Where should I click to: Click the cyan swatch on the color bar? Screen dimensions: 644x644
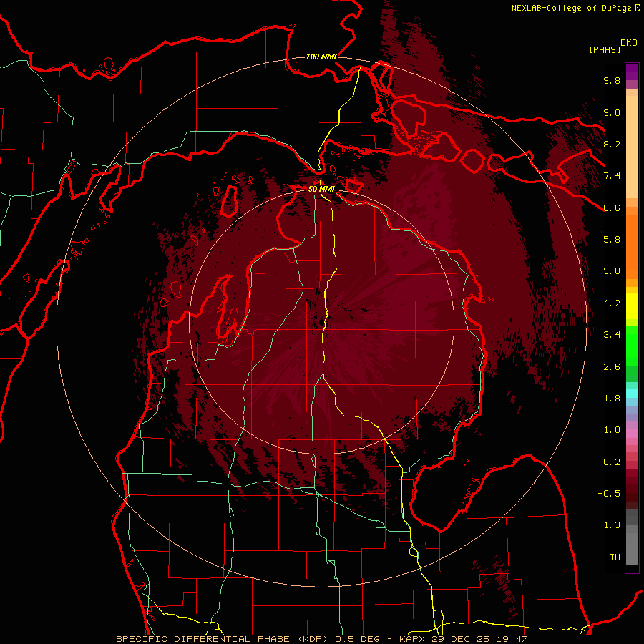632,394
